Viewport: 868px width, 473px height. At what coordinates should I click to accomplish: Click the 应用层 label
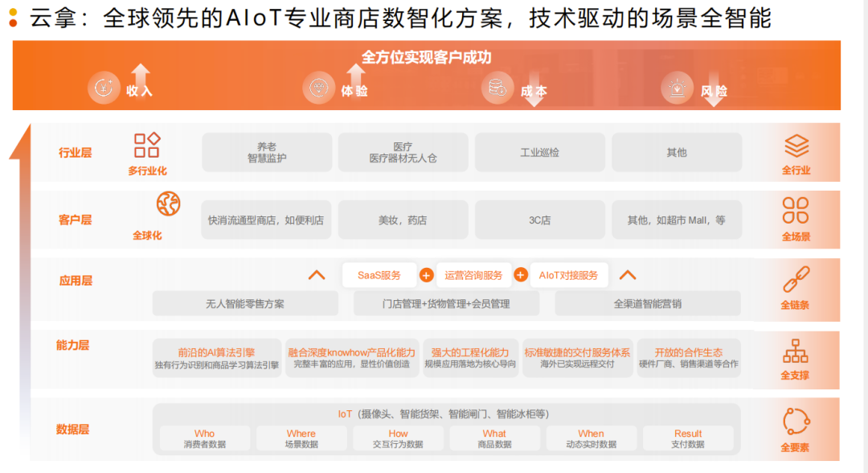(x=76, y=281)
